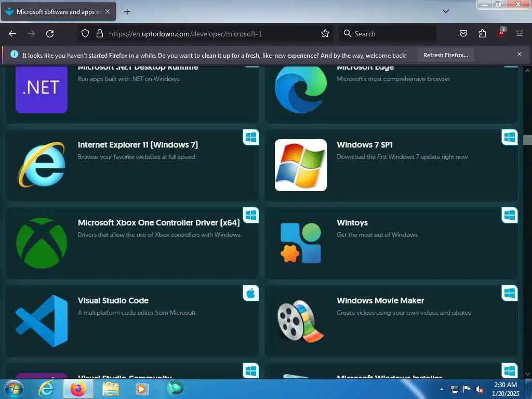Open Windows 7 SP1 title link

(364, 145)
